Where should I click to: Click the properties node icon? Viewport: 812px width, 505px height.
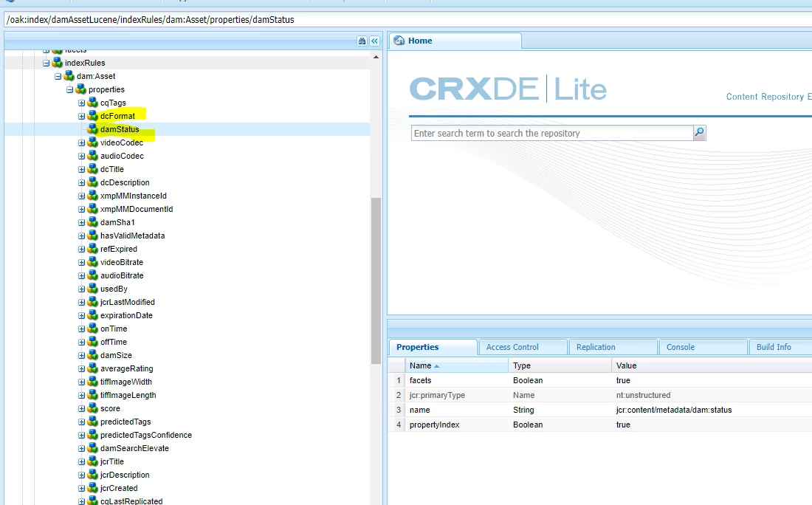[80, 89]
